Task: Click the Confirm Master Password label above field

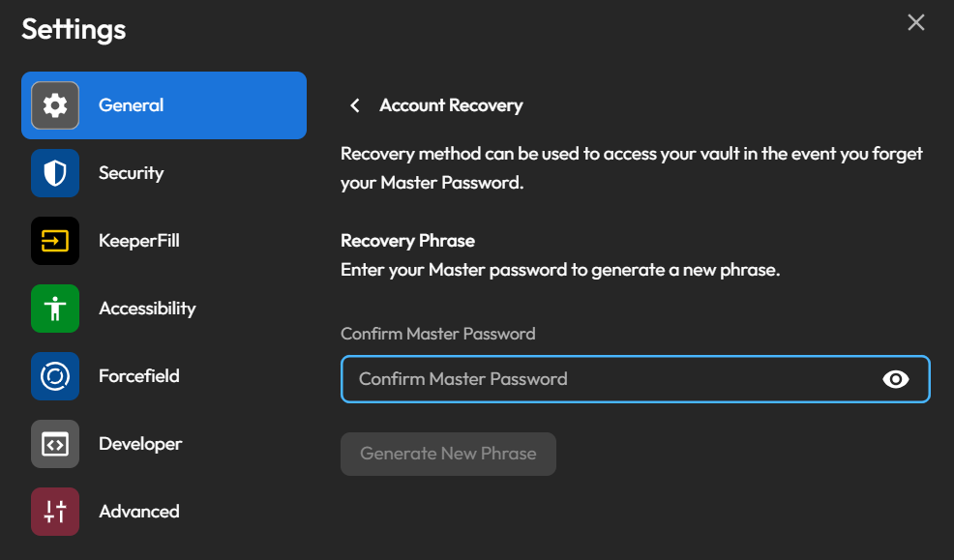Action: pyautogui.click(x=438, y=334)
